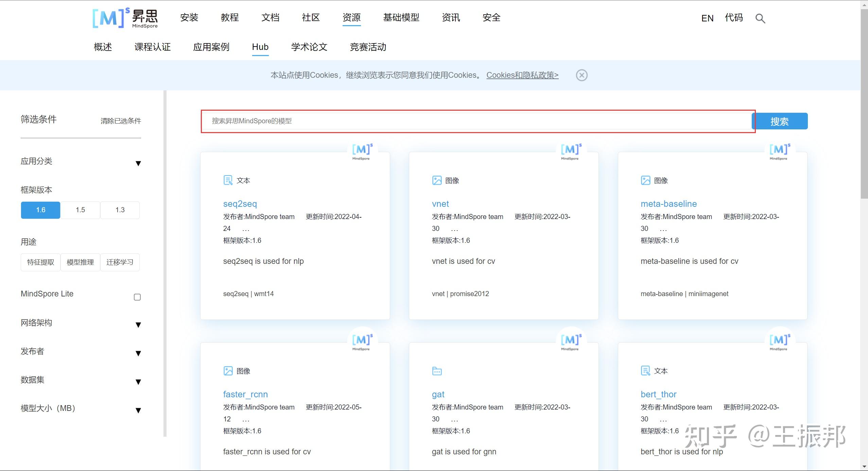
Task: Click text icon on bert_thor card
Action: [645, 371]
